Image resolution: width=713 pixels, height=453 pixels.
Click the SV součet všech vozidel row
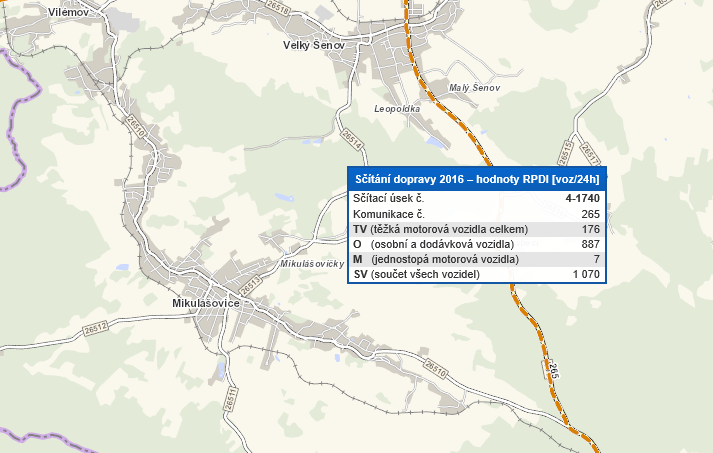coord(477,274)
